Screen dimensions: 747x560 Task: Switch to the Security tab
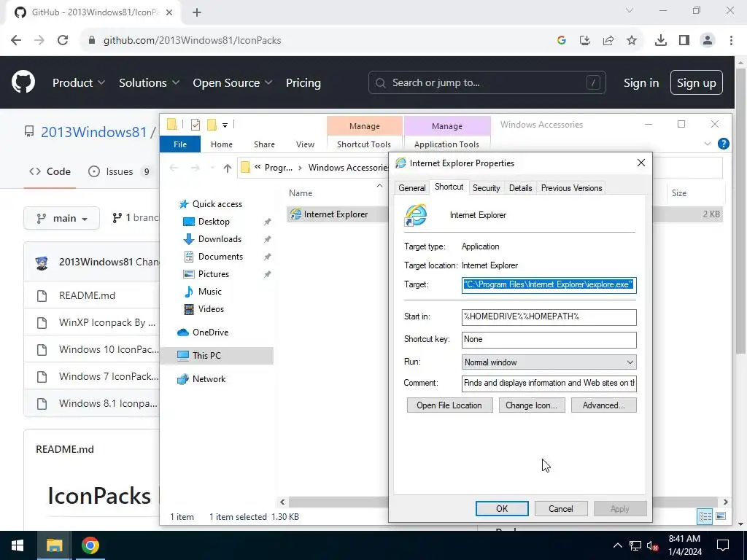coord(486,188)
